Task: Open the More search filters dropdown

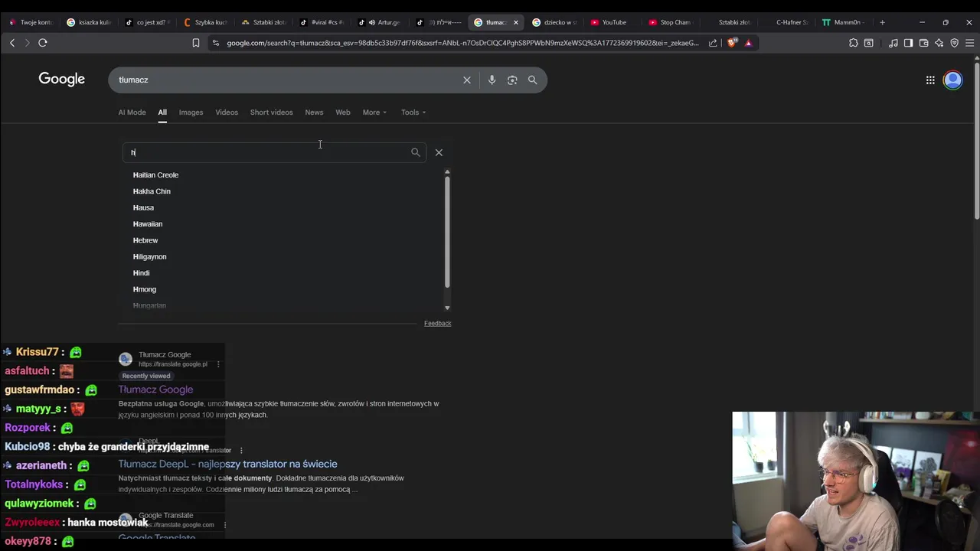Action: (374, 112)
